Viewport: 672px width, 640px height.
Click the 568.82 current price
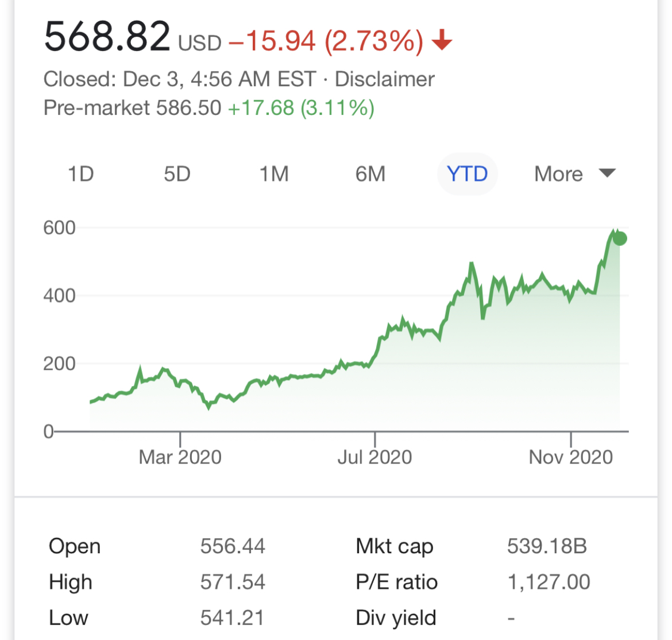click(x=107, y=37)
